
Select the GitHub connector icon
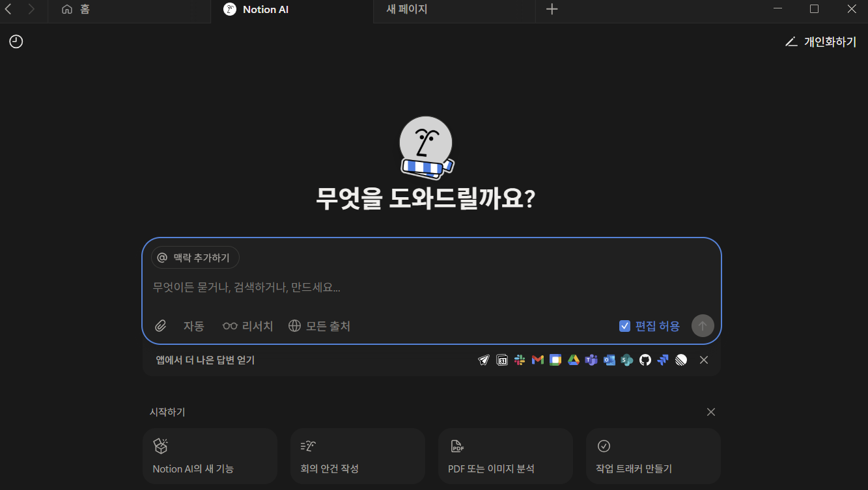tap(645, 359)
